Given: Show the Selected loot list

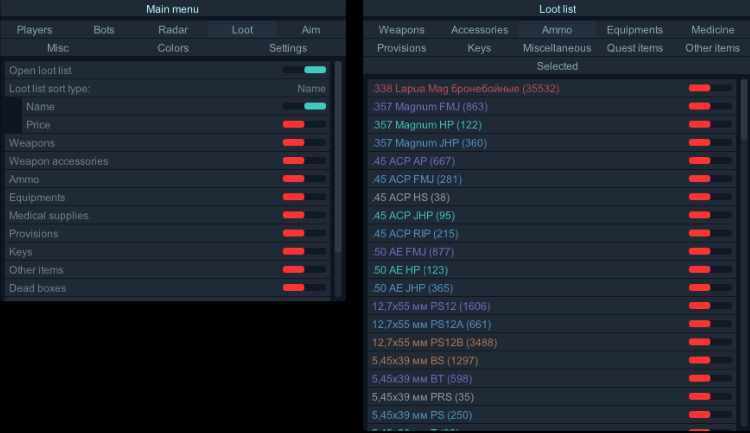Looking at the screenshot, I should pyautogui.click(x=557, y=66).
